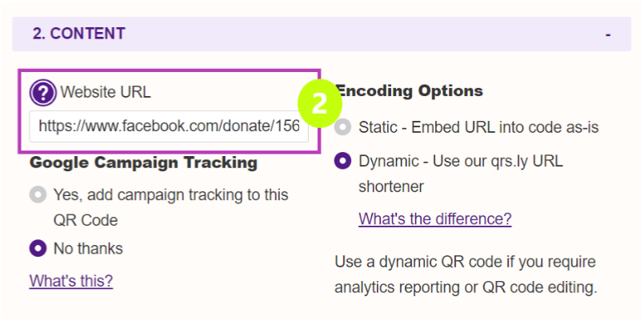Choose the No thanks radio button

pyautogui.click(x=38, y=248)
